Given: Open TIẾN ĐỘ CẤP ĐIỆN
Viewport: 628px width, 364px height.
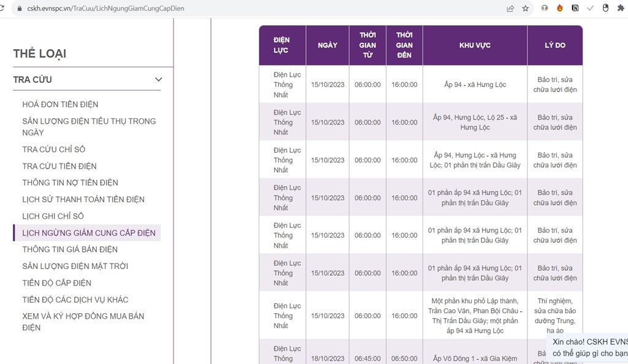Looking at the screenshot, I should click(x=57, y=282).
